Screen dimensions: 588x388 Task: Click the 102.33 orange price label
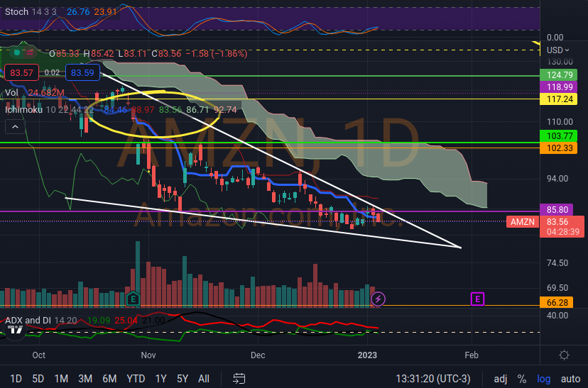[x=558, y=148]
